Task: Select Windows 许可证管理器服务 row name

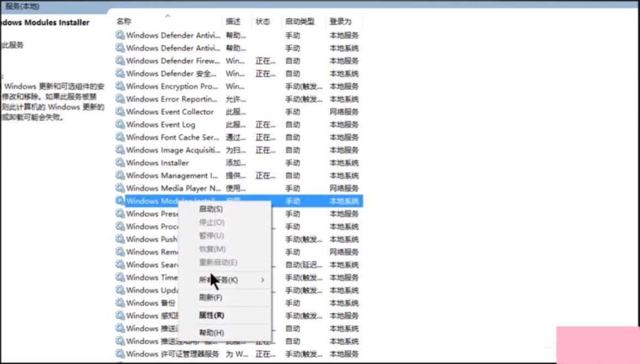Action: click(x=172, y=354)
